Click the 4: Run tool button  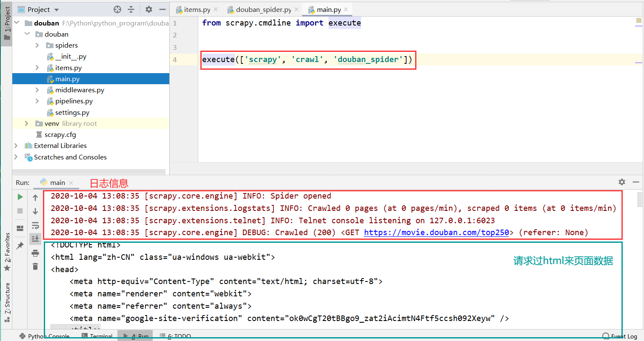(136, 336)
